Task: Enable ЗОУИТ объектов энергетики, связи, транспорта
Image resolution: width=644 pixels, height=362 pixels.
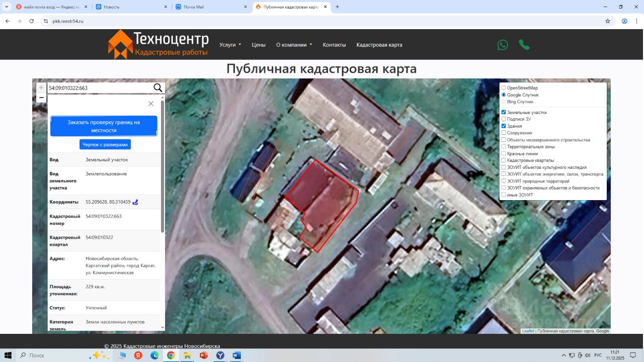Action: (504, 174)
